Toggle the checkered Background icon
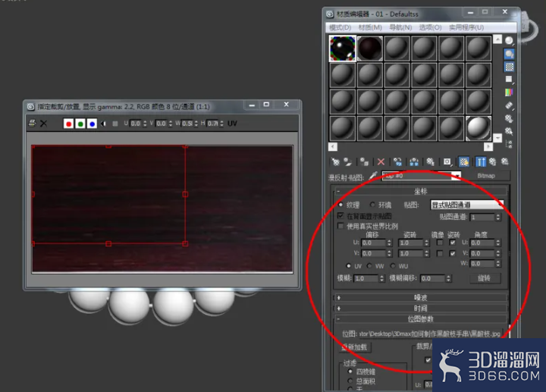This screenshot has height=392, width=546. point(509,67)
